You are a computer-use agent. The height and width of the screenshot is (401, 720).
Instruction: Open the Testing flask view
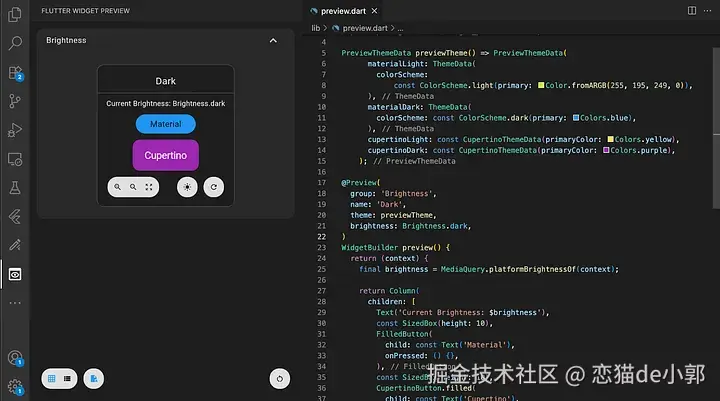[15, 187]
